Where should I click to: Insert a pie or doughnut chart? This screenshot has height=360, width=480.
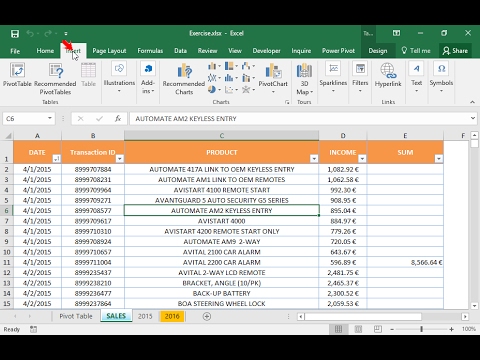click(214, 90)
